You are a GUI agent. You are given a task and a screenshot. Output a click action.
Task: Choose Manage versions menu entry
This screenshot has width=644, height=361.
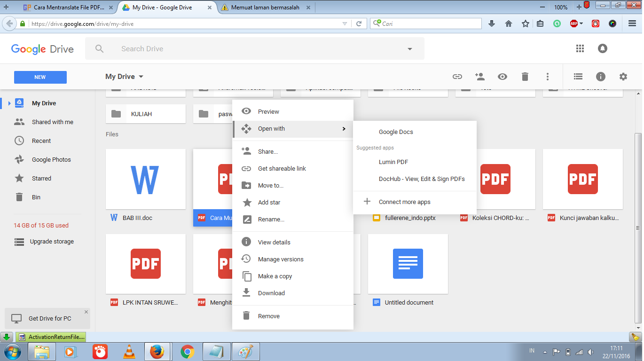[x=293, y=259]
